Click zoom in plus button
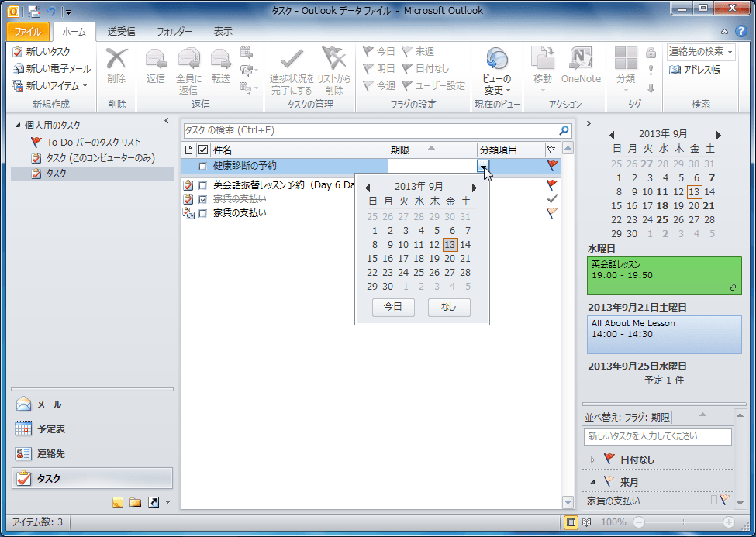The width and height of the screenshot is (756, 537). pyautogui.click(x=729, y=522)
